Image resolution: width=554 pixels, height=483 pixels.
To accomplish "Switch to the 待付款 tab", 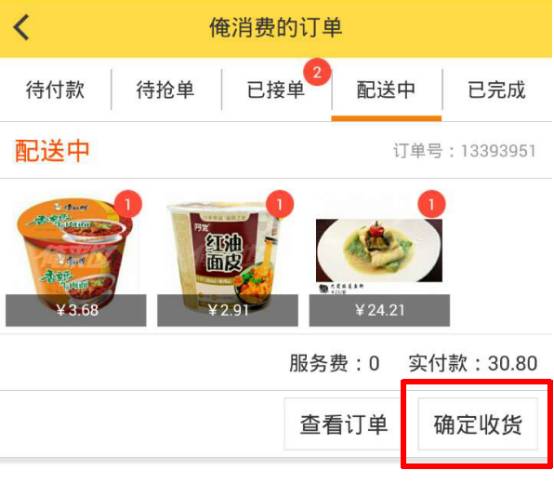I will [x=55, y=90].
